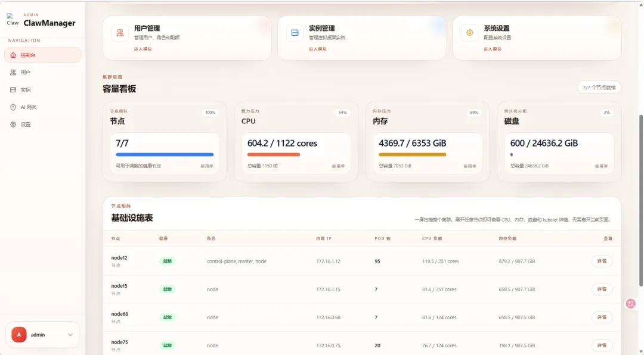Screen dimensions: 644x355
Task: Select AI 网关 in the navigation menu
Action: [28, 107]
